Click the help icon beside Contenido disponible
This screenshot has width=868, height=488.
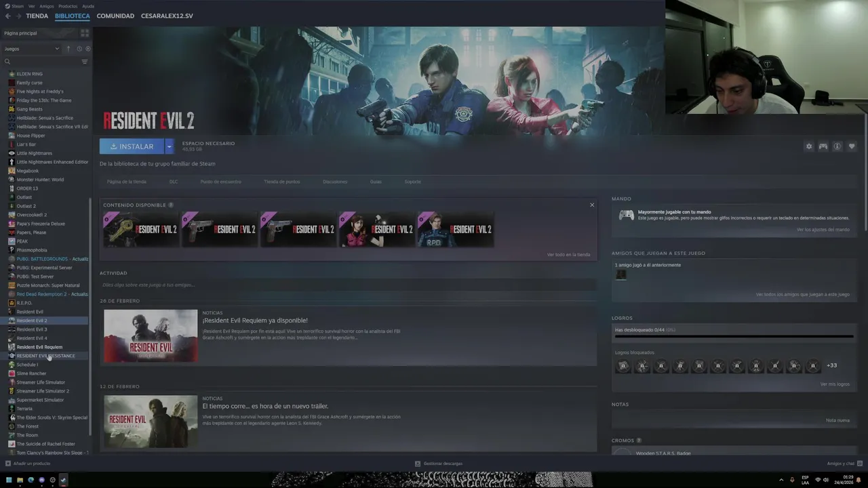click(x=171, y=205)
